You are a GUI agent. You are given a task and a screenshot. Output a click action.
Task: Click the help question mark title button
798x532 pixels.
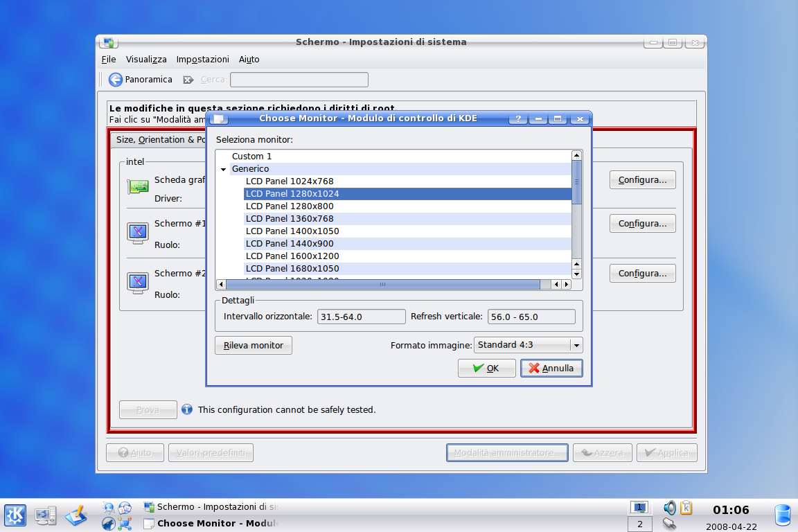[517, 118]
